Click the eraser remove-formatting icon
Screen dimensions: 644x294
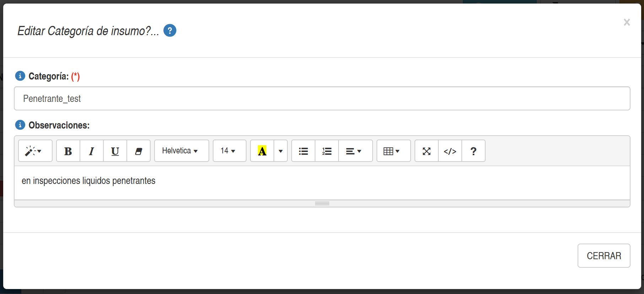pyautogui.click(x=139, y=151)
